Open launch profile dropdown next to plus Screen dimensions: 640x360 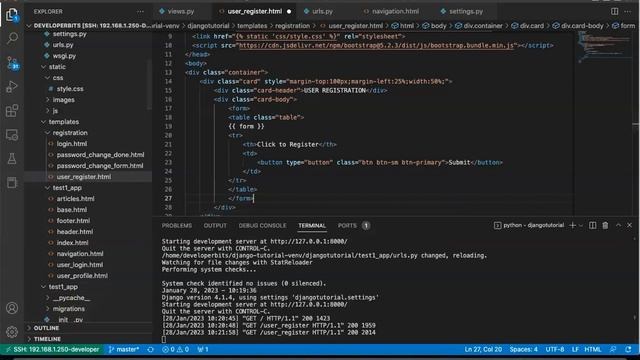581,225
